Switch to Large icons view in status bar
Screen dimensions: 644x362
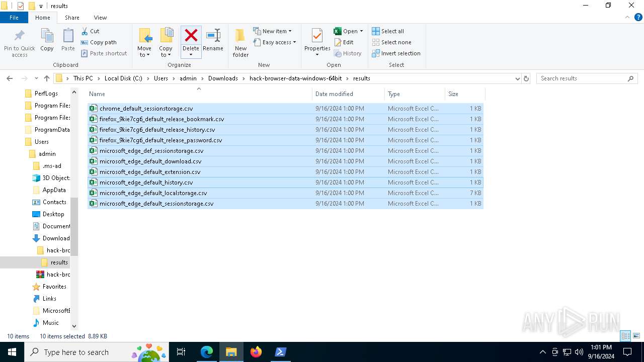636,336
